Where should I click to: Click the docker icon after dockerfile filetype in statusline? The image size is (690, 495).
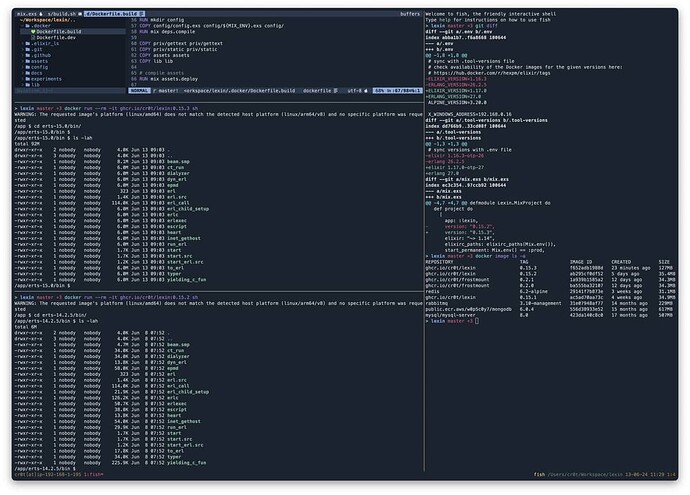click(336, 91)
